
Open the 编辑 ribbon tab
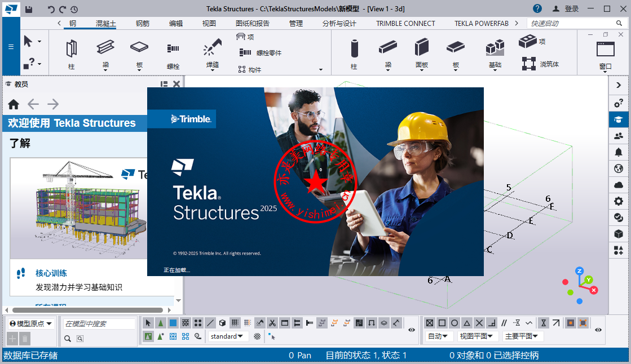[x=176, y=23]
